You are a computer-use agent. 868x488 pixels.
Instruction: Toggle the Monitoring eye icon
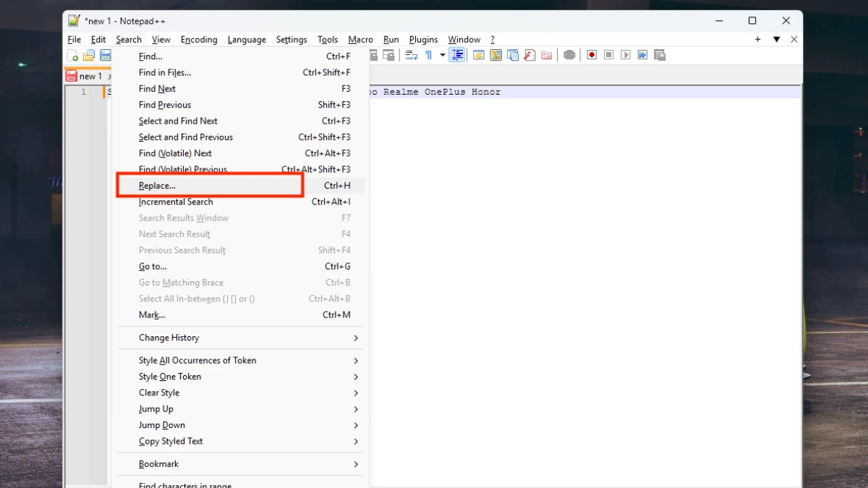tap(569, 55)
